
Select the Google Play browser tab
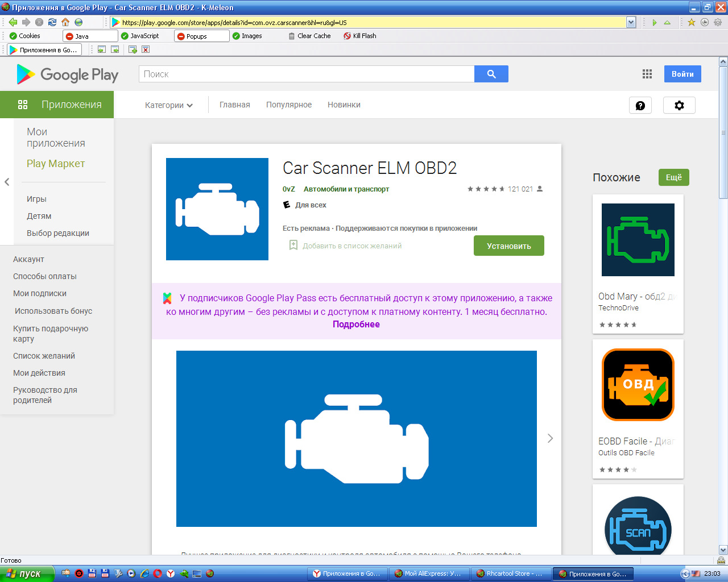point(44,49)
